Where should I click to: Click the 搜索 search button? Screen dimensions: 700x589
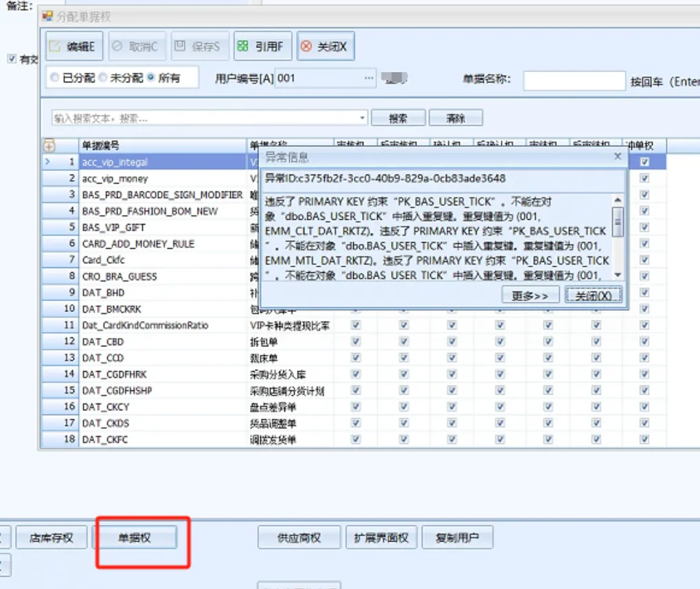(398, 118)
